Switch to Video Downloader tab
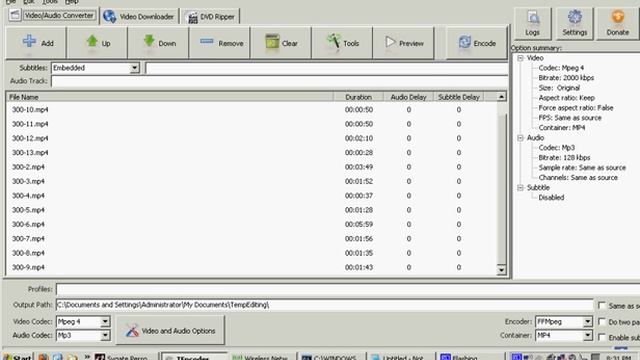 tap(139, 16)
